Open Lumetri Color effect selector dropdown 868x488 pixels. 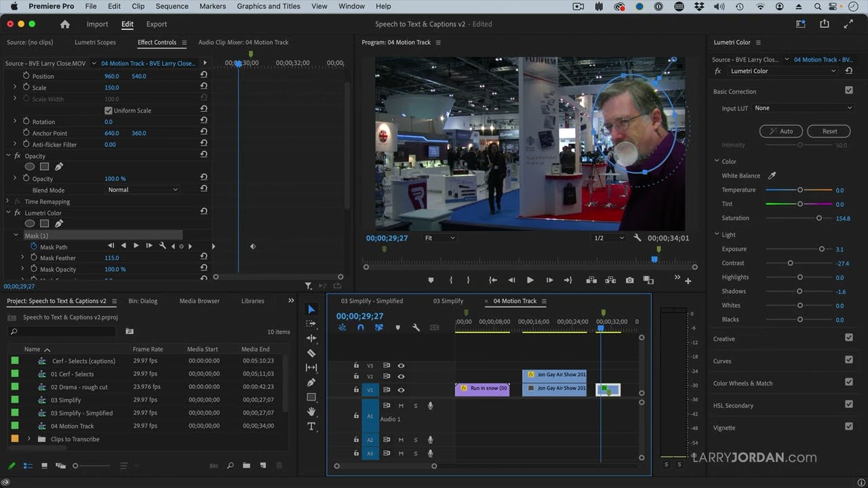tap(783, 71)
